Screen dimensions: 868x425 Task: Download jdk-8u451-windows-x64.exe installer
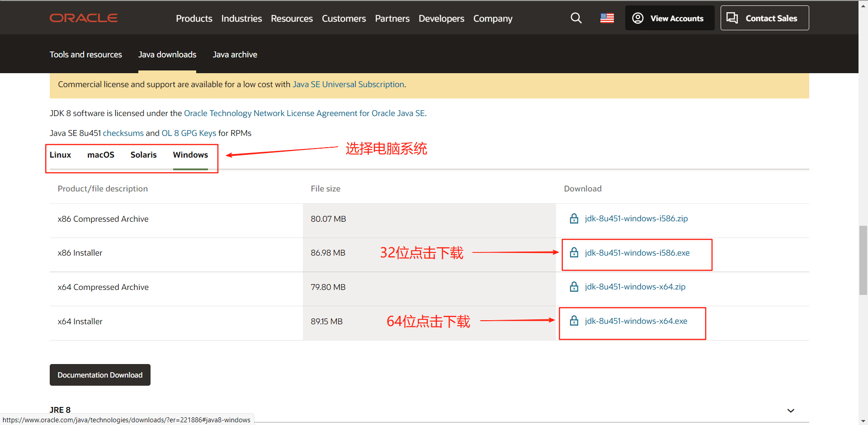636,321
